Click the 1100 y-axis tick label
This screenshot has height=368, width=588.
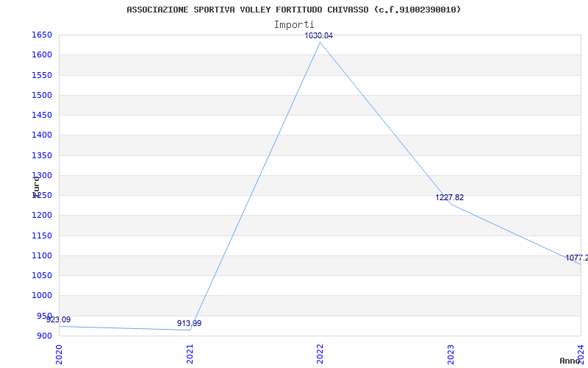[42, 256]
